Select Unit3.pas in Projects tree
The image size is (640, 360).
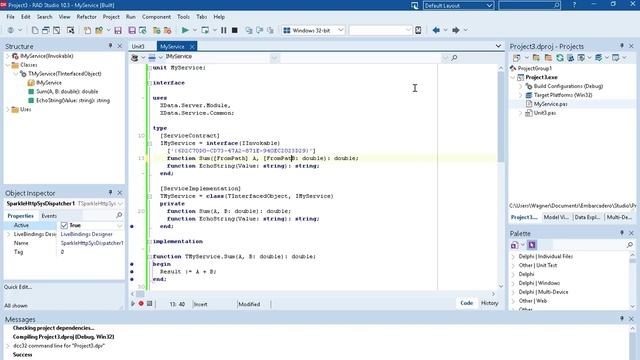544,113
